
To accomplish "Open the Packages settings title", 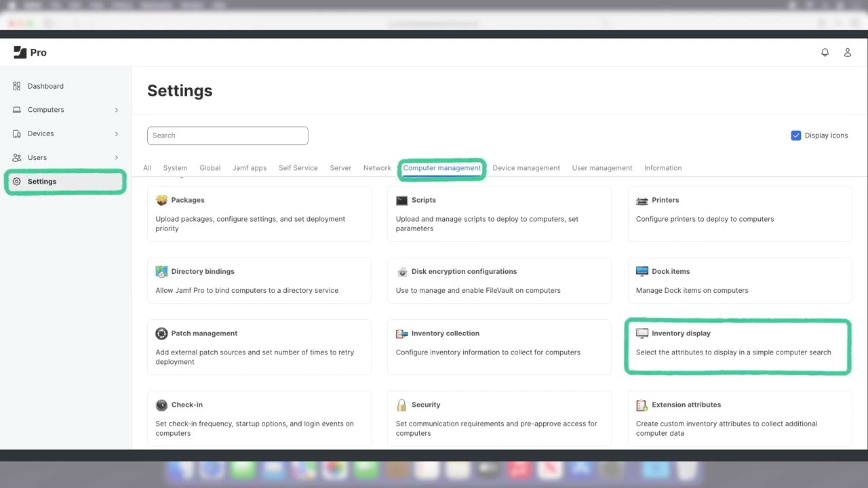I will click(188, 200).
